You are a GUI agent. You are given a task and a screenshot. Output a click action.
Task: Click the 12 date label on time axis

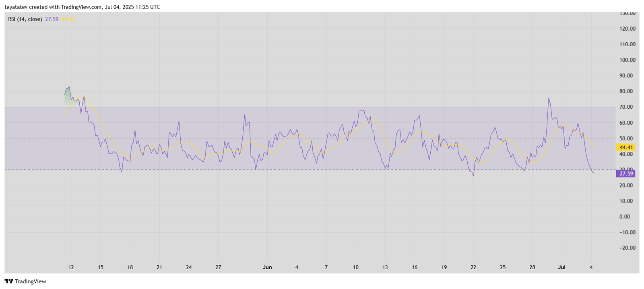click(x=71, y=267)
